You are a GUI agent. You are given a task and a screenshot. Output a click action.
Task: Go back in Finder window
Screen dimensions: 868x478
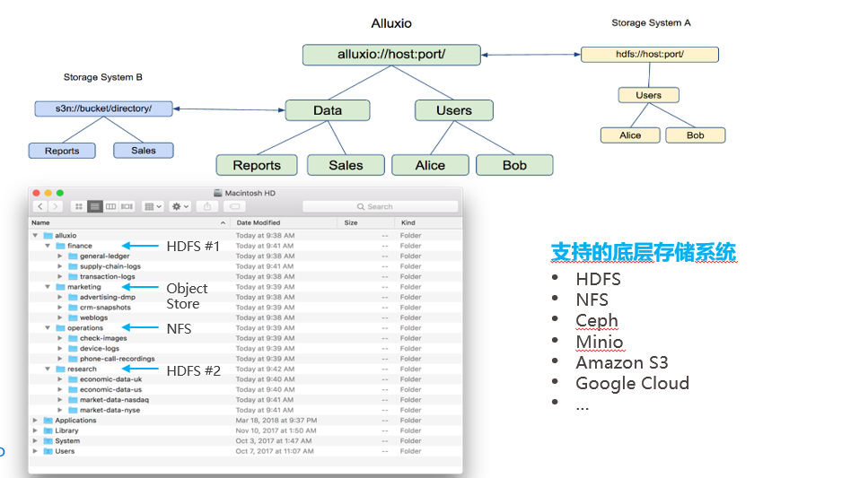click(x=39, y=206)
